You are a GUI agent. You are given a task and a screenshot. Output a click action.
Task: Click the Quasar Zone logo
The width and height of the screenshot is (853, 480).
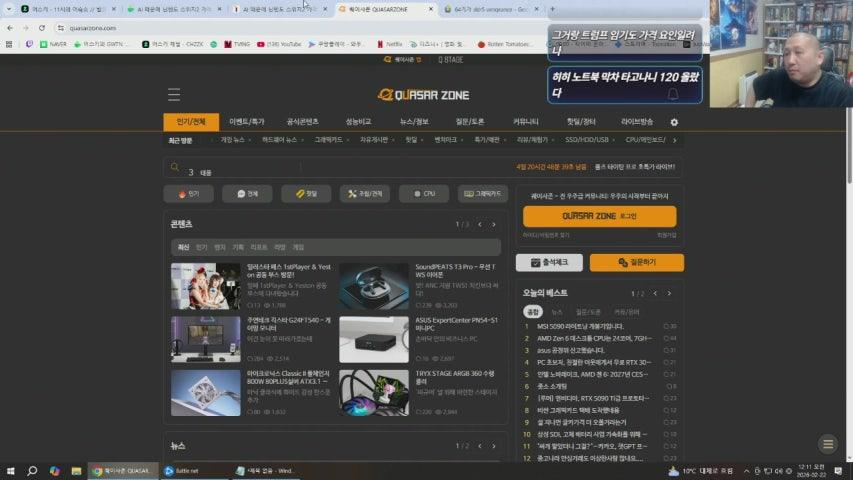(x=423, y=95)
